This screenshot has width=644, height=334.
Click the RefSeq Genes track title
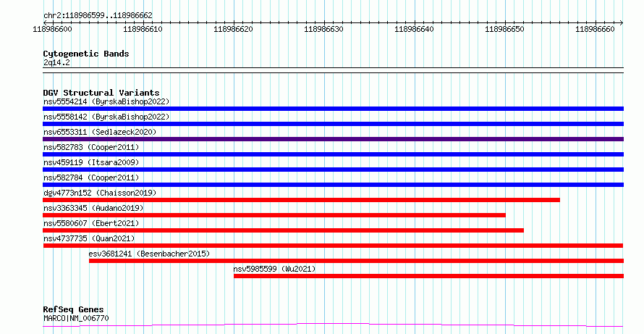pyautogui.click(x=74, y=309)
